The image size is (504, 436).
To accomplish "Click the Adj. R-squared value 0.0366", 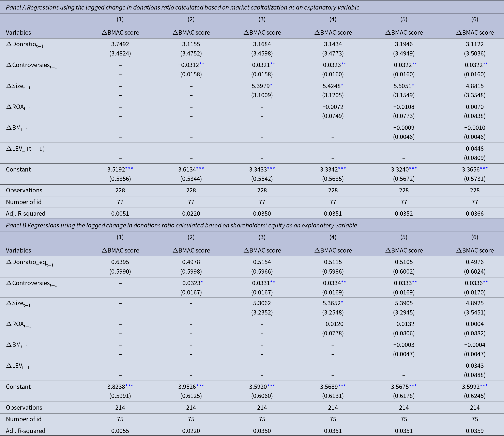I will tap(475, 213).
